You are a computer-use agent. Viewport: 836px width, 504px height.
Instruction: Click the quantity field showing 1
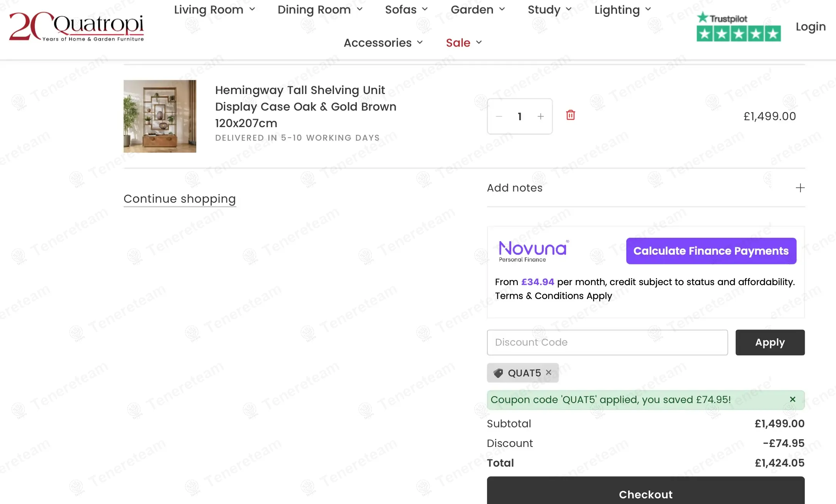click(x=520, y=116)
